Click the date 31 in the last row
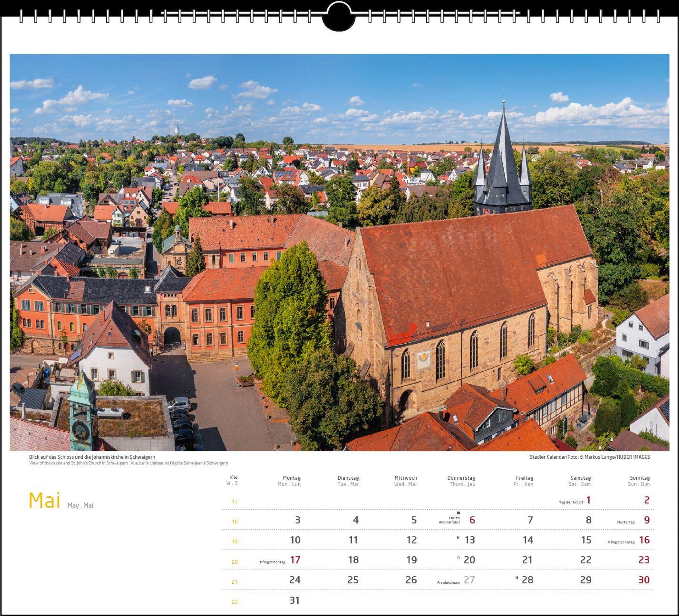 tap(294, 600)
